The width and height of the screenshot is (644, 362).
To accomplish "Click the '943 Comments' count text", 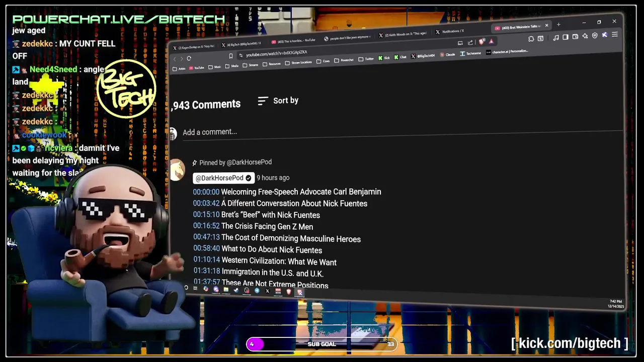I will tap(206, 105).
